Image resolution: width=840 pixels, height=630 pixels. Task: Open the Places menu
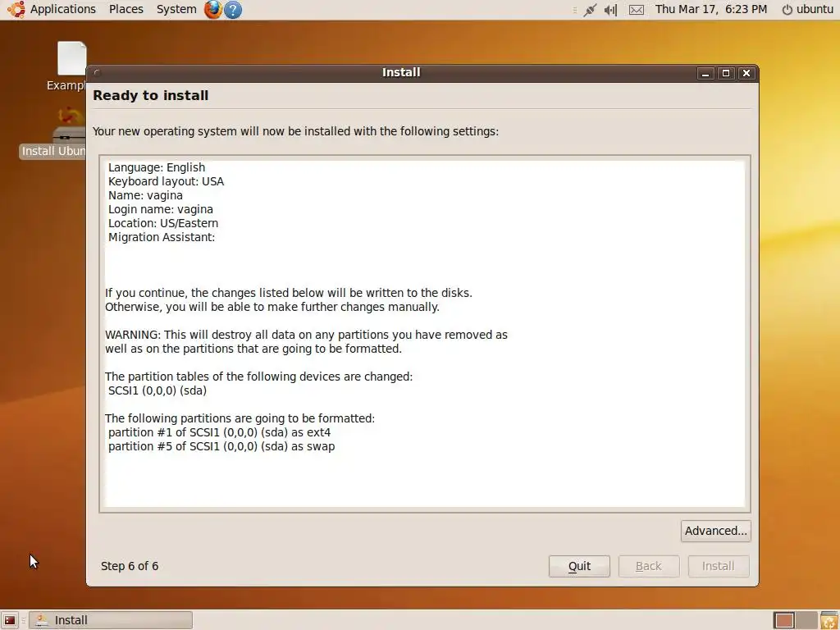126,9
